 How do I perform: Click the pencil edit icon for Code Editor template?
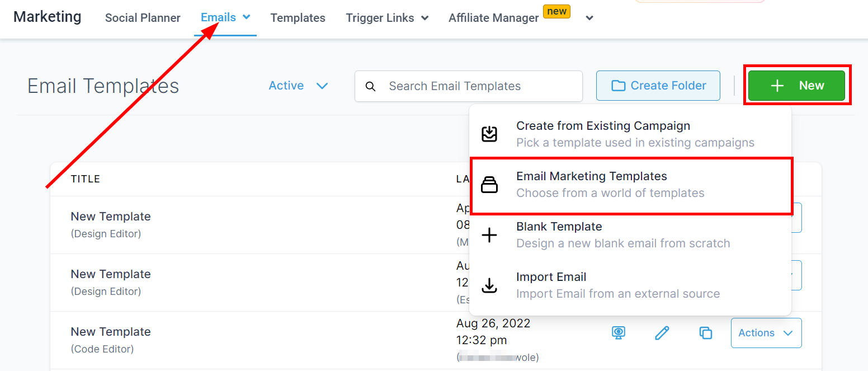(x=662, y=333)
